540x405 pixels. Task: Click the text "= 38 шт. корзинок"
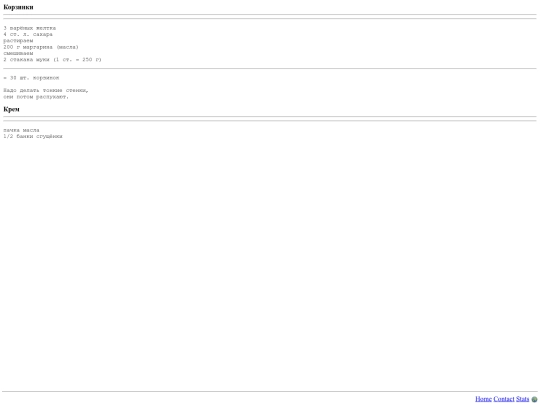[31, 78]
